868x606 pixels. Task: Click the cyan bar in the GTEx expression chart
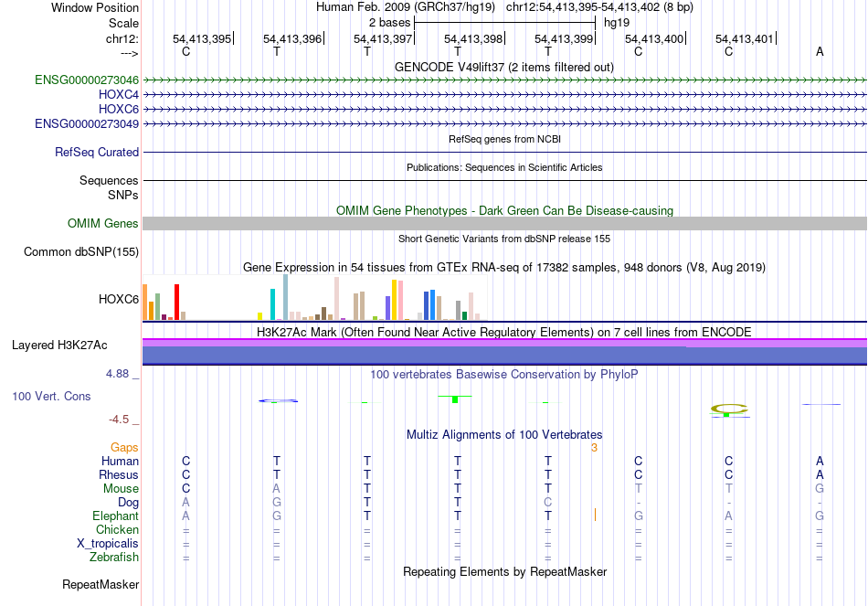click(x=272, y=304)
